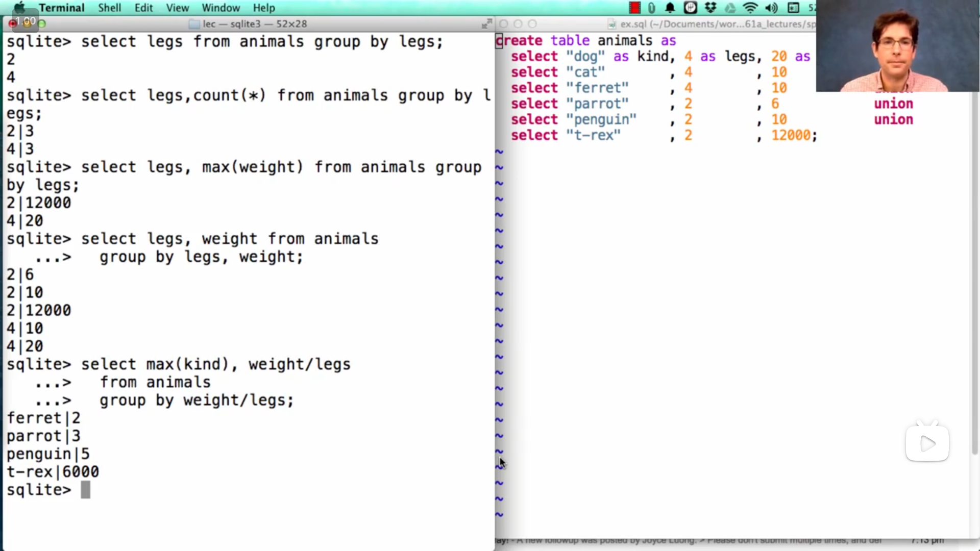
Task: Open the Shell menu
Action: click(109, 8)
